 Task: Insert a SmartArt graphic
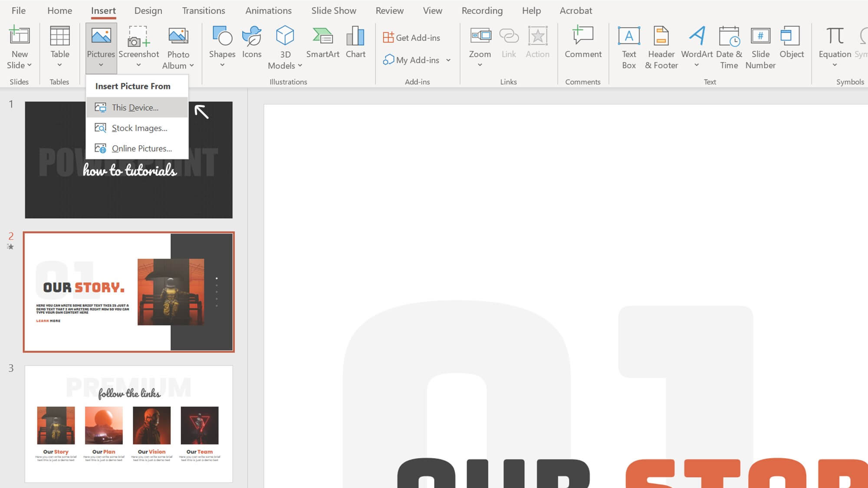pyautogui.click(x=322, y=43)
